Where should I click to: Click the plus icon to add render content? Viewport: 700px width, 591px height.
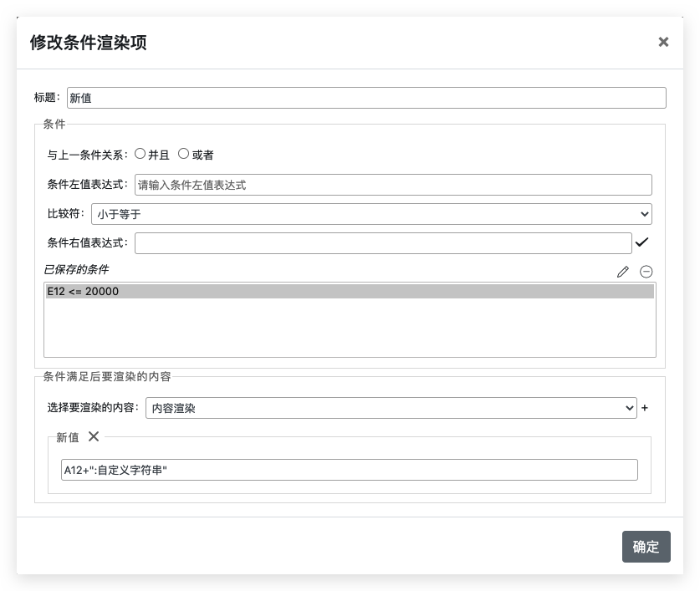pos(645,408)
